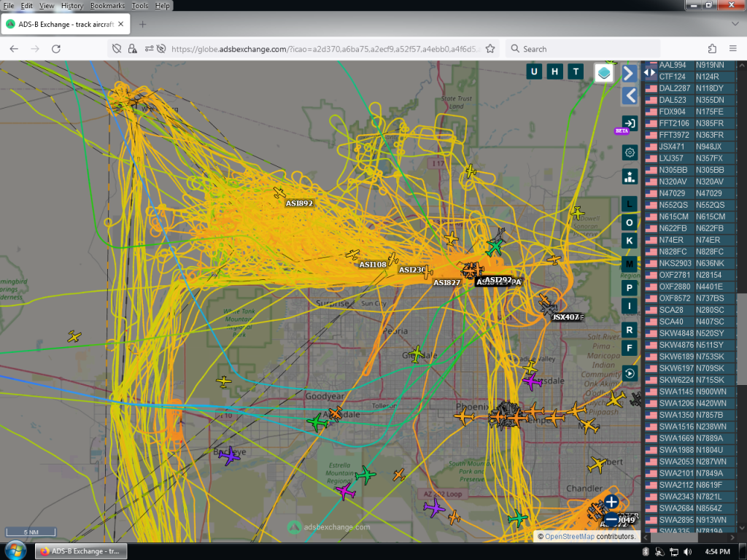Open the replay history icon
747x560 pixels.
click(x=630, y=373)
